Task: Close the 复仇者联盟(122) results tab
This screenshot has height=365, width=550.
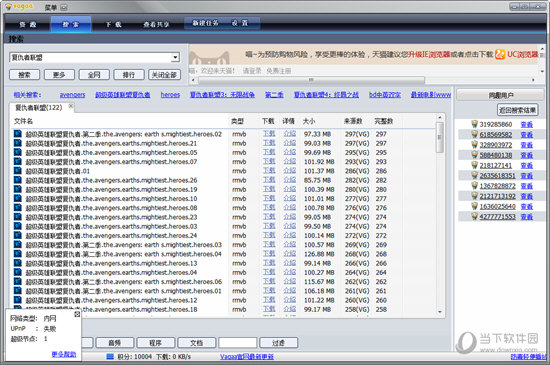Action: [71, 106]
